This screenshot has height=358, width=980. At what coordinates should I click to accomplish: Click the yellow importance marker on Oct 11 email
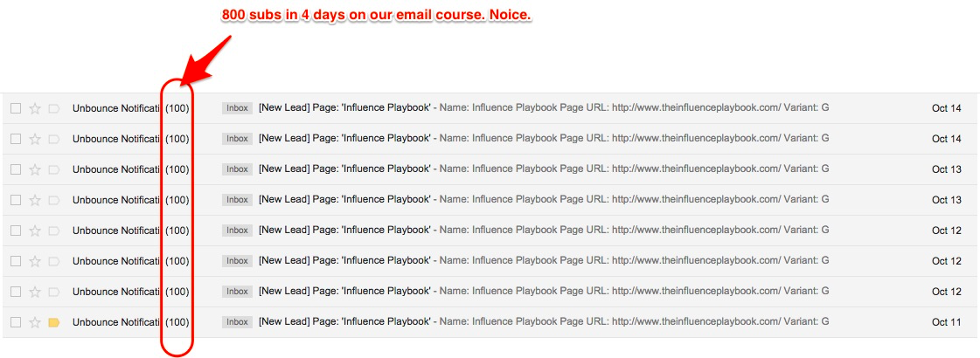(53, 322)
